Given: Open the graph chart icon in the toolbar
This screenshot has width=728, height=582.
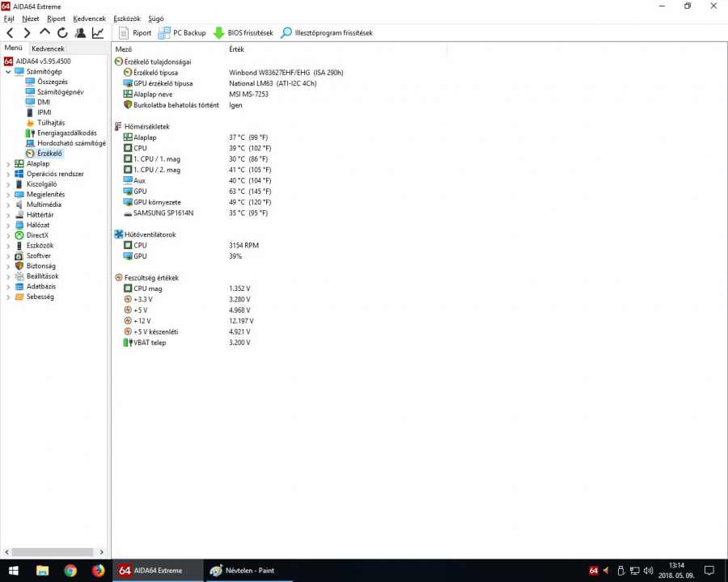Looking at the screenshot, I should pyautogui.click(x=98, y=33).
